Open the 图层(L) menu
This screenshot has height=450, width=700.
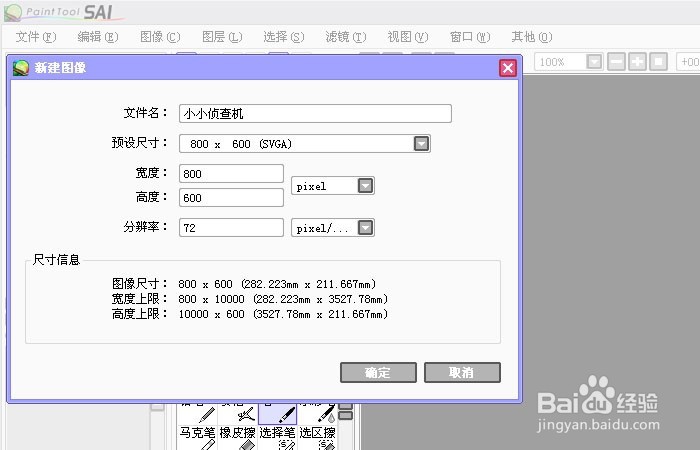(x=222, y=37)
